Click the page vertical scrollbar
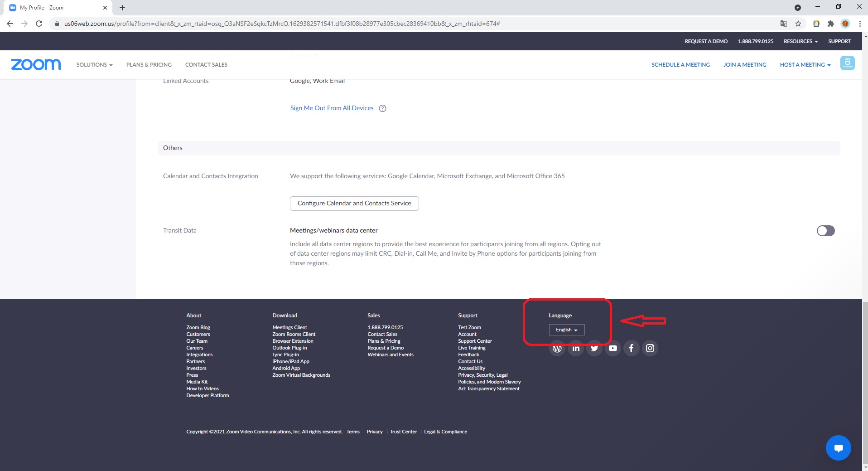The image size is (868, 471). 865,383
